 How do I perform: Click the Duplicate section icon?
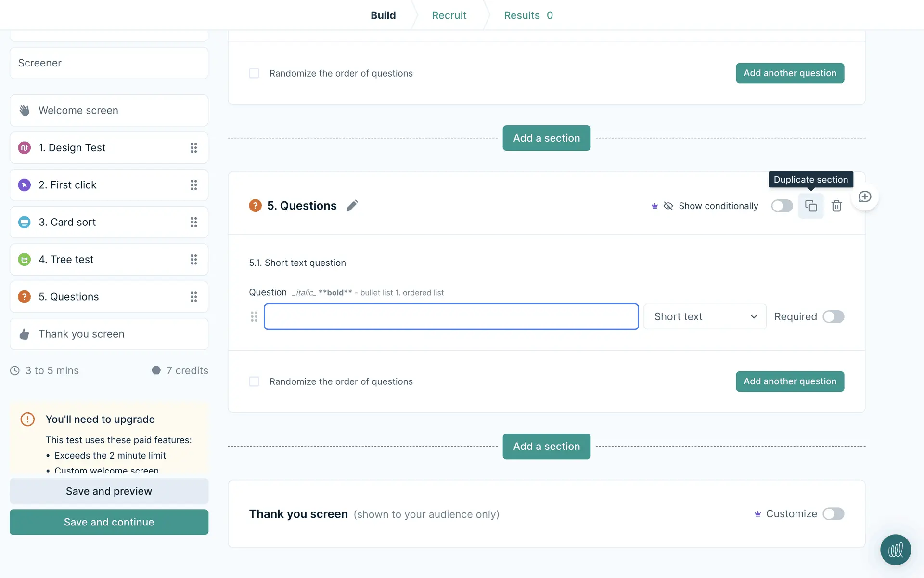tap(811, 206)
